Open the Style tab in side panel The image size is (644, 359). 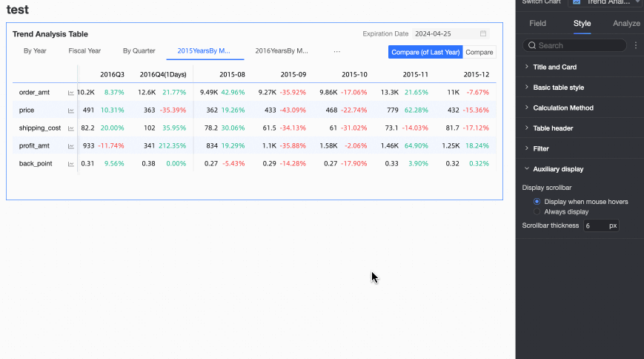click(x=582, y=24)
